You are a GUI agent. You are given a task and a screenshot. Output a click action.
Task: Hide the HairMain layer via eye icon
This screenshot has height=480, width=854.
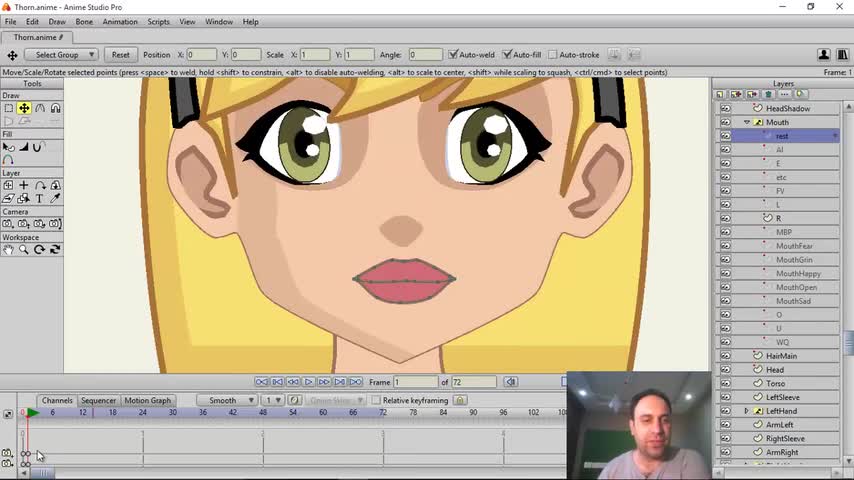click(x=725, y=356)
